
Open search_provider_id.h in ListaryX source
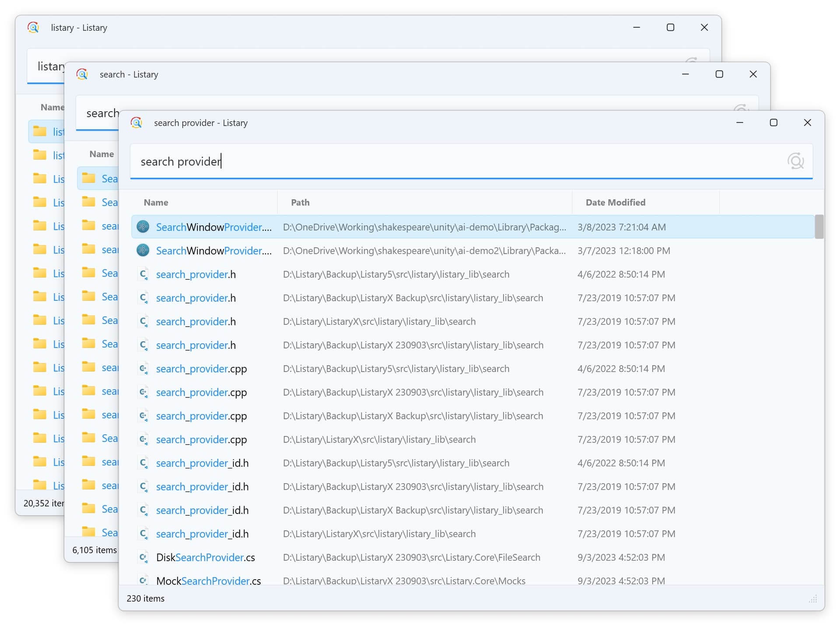[203, 534]
